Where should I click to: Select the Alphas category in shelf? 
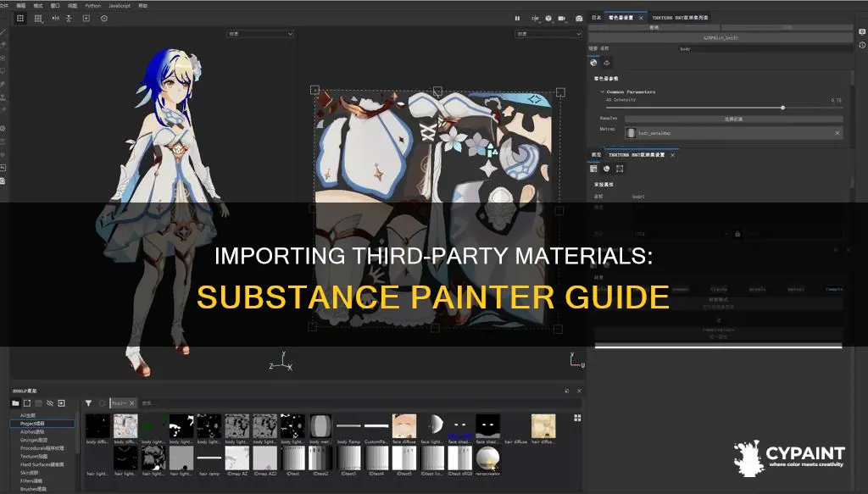[x=32, y=431]
